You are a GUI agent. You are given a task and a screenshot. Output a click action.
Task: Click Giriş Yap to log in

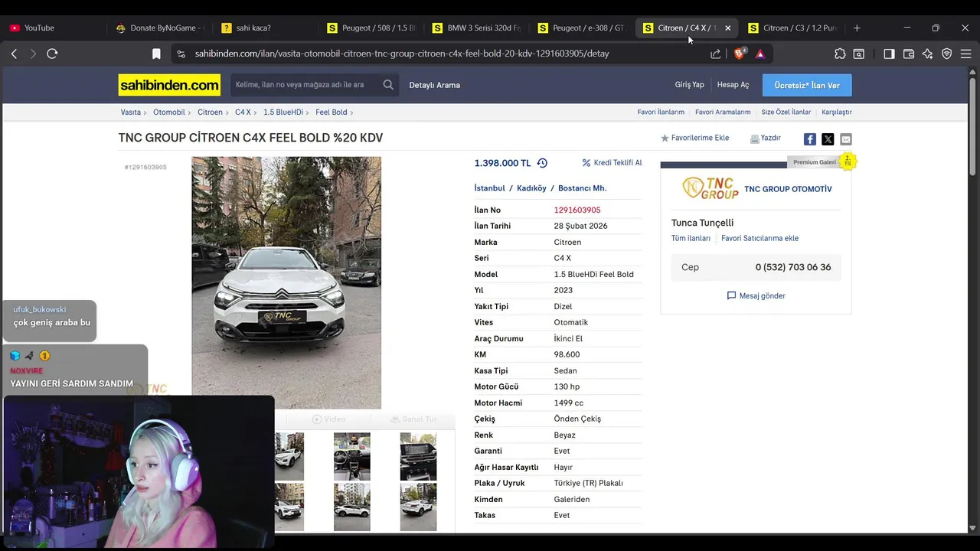[x=689, y=85]
